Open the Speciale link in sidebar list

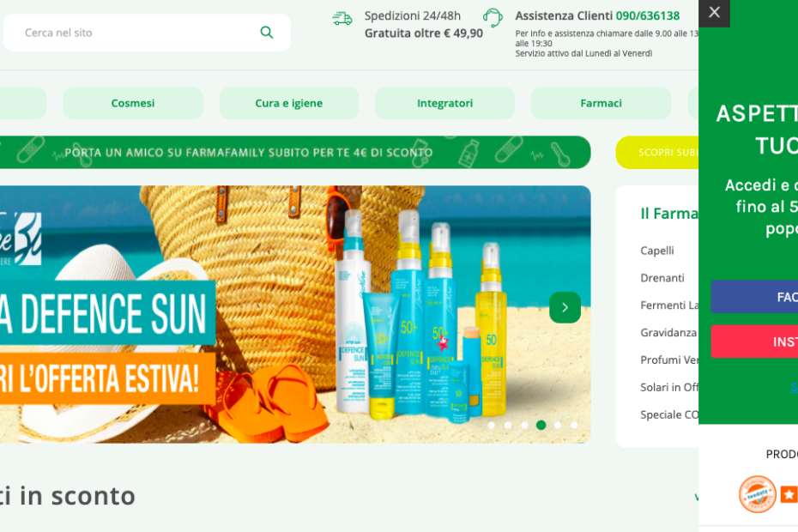[x=669, y=415]
